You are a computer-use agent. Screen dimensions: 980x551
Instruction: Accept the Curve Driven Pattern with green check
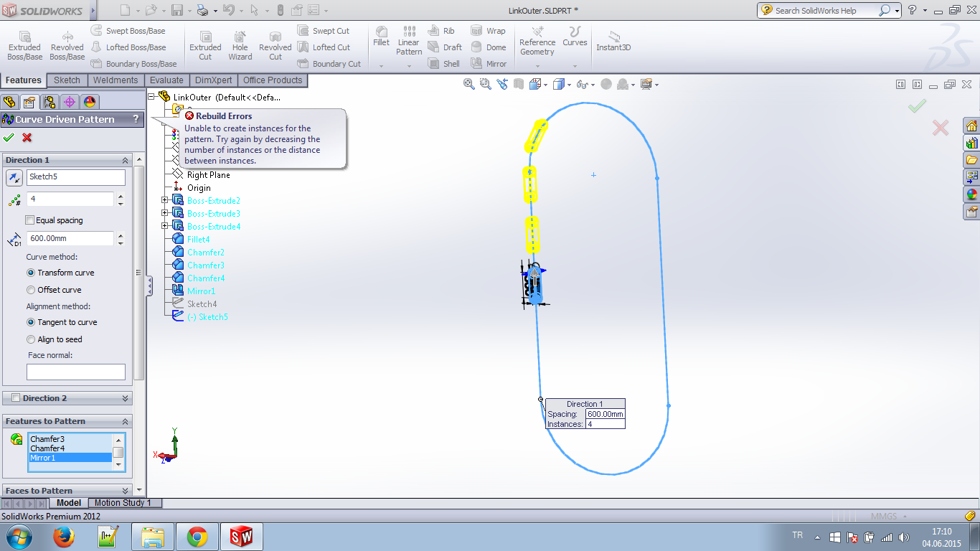pos(9,138)
